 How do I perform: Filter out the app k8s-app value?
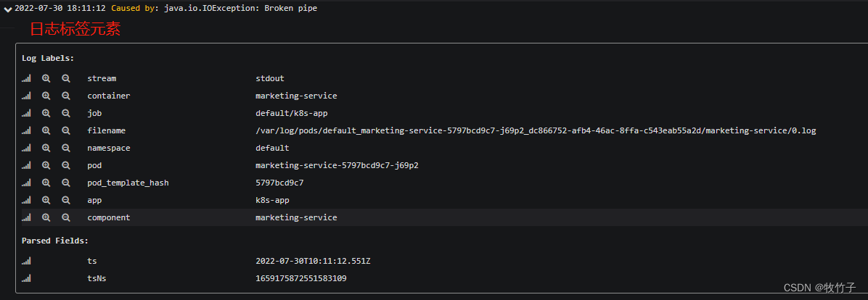[x=65, y=200]
